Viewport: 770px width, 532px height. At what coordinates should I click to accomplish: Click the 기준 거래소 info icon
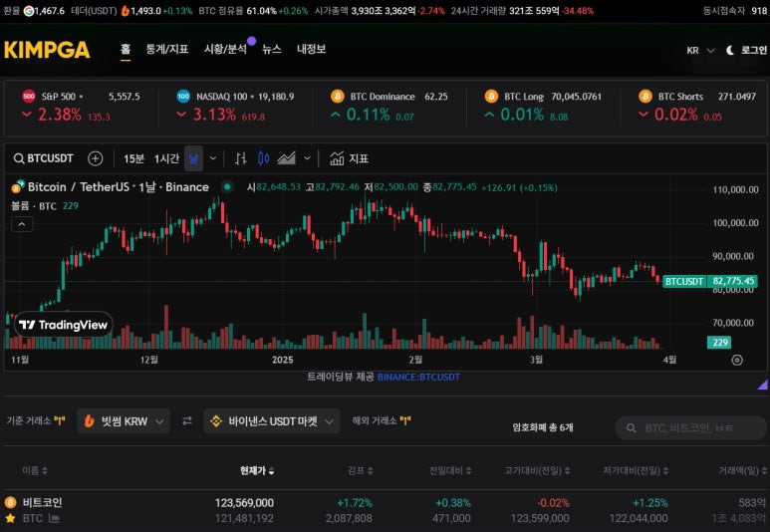[60, 420]
